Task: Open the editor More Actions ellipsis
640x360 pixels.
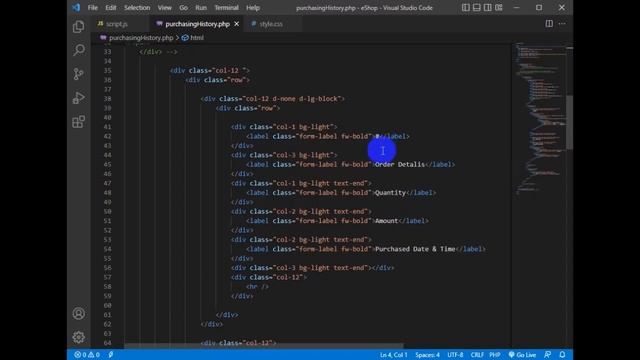Action: point(562,24)
